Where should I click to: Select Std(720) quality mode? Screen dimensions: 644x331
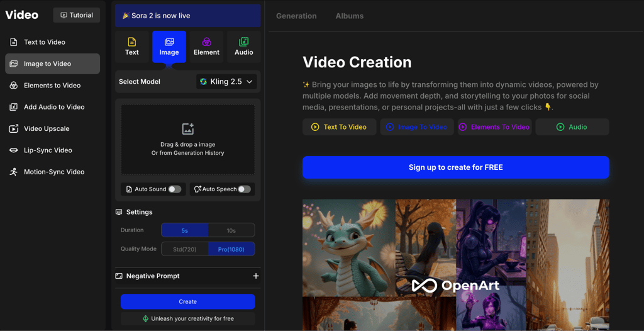tap(185, 249)
